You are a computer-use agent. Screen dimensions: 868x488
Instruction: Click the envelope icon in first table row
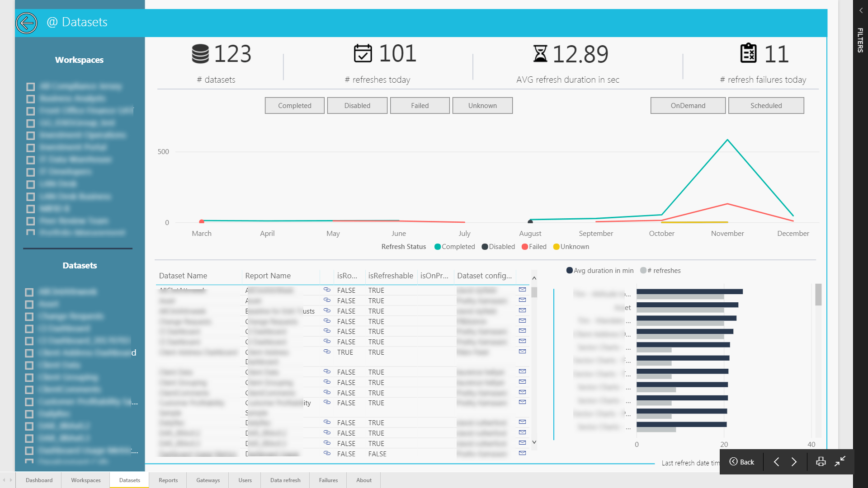tap(522, 290)
